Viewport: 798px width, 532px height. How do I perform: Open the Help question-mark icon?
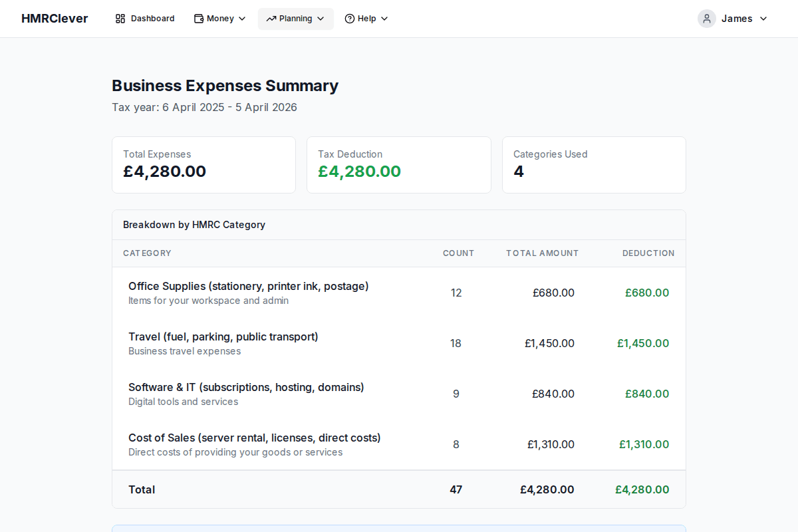pos(348,19)
